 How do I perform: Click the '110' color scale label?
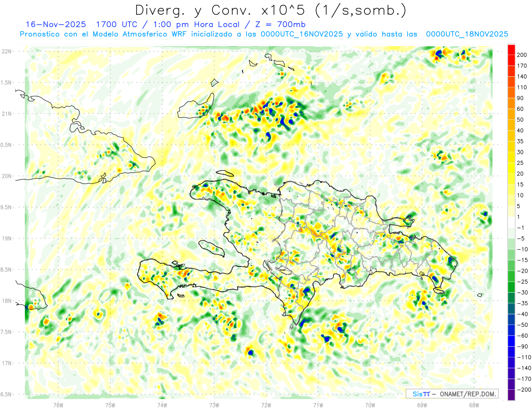522,87
